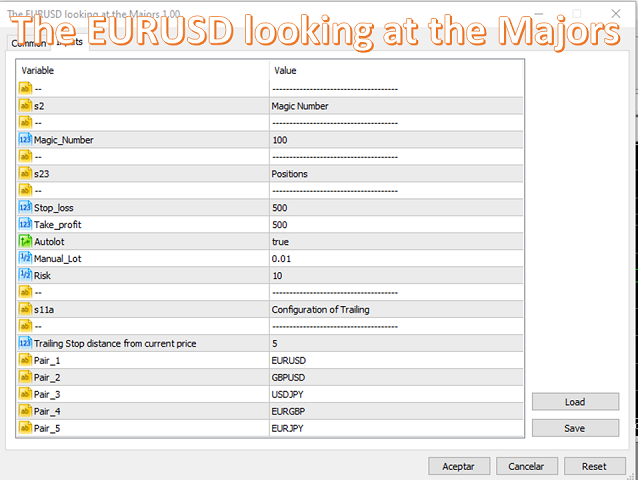This screenshot has height=480, width=640.
Task: Click the 'Positions' value of s23
Action: pos(290,174)
